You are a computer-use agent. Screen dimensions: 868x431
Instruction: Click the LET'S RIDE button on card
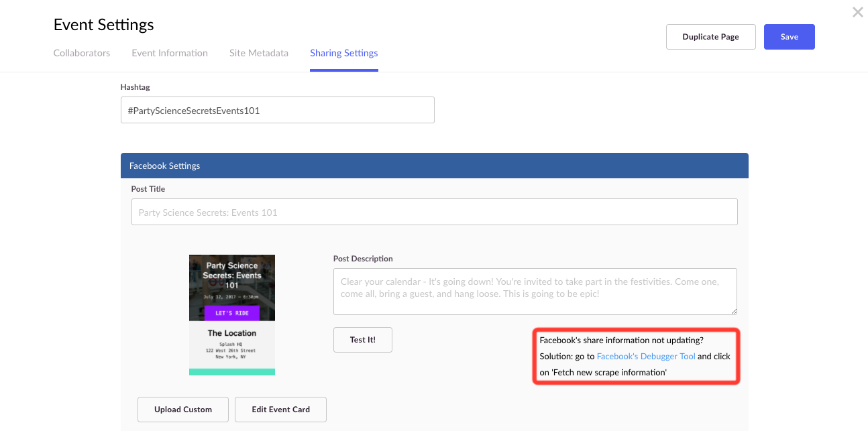click(232, 313)
